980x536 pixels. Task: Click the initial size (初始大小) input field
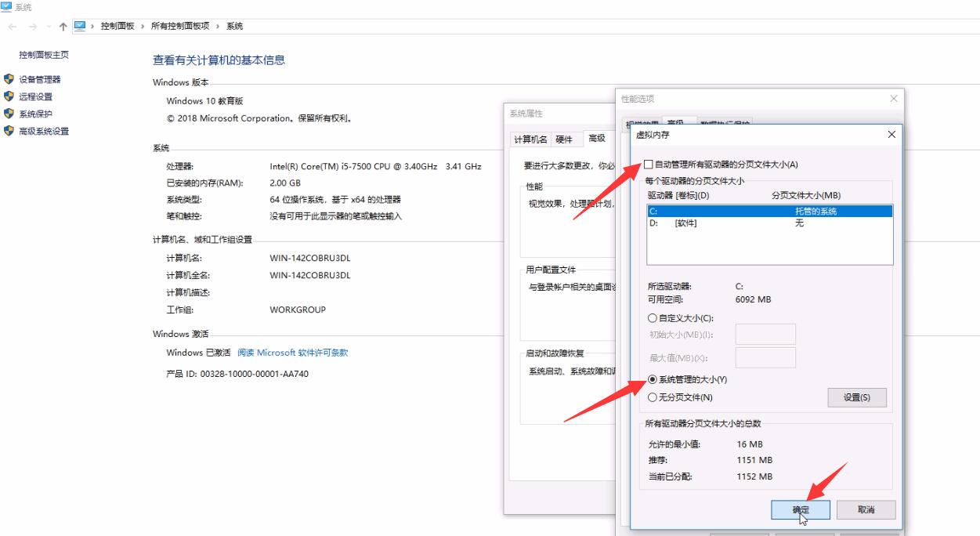pos(766,335)
